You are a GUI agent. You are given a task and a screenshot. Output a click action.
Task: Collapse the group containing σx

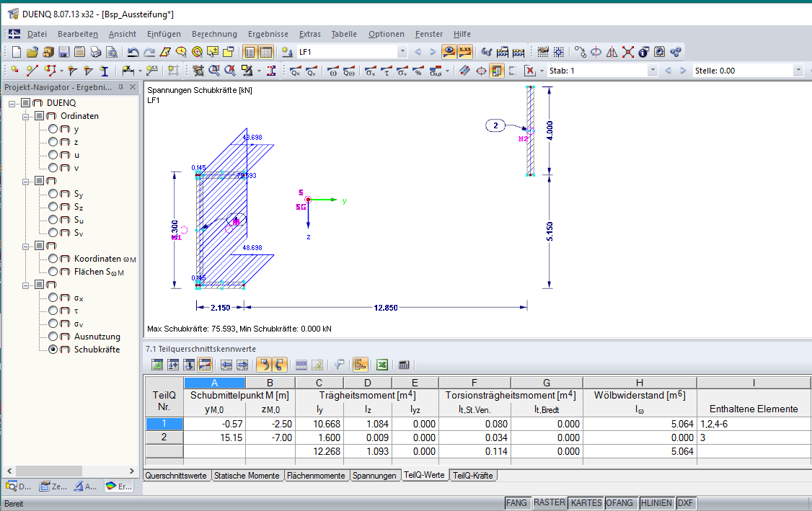click(25, 285)
